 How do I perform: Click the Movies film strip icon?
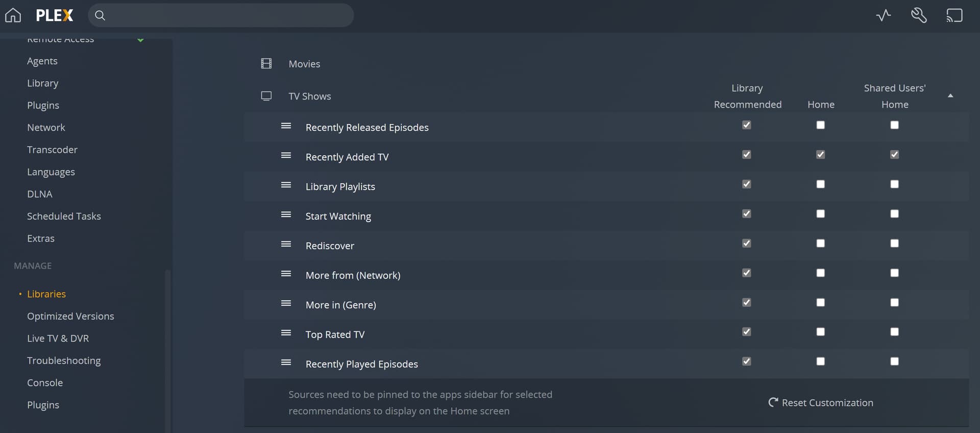pos(266,63)
